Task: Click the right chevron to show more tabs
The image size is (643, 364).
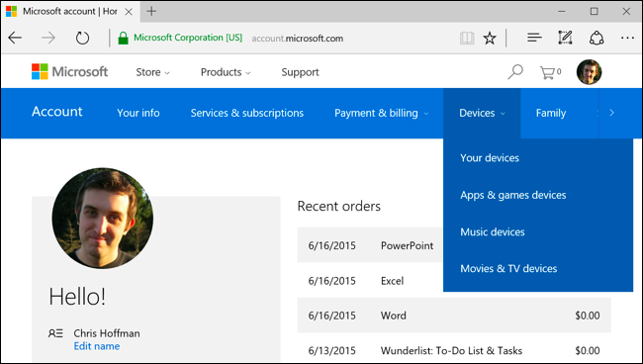Action: [611, 113]
